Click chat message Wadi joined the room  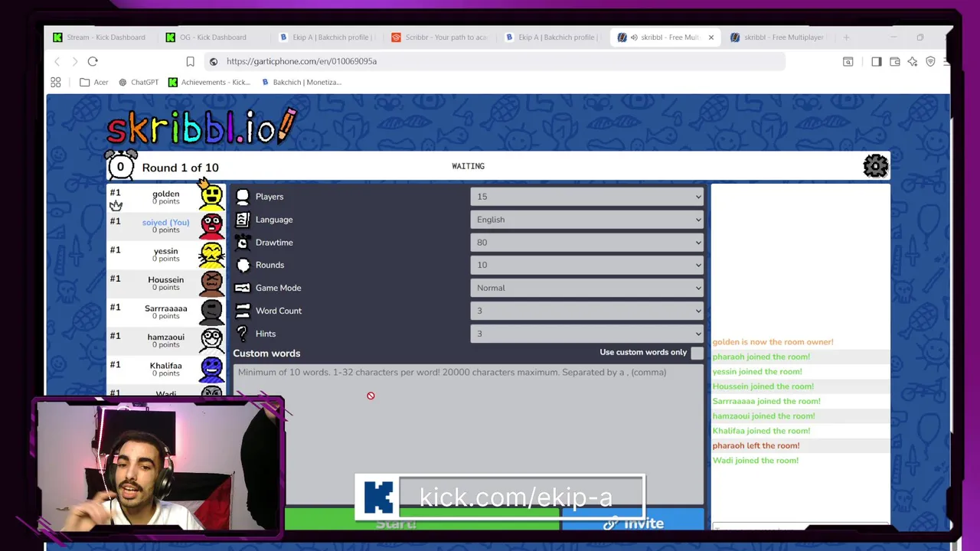(755, 461)
